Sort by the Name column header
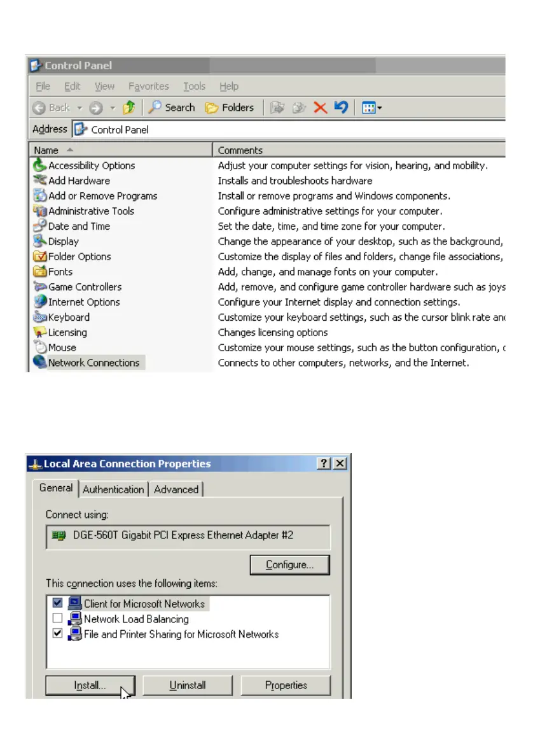Image resolution: width=533 pixels, height=756 pixels. [x=121, y=150]
